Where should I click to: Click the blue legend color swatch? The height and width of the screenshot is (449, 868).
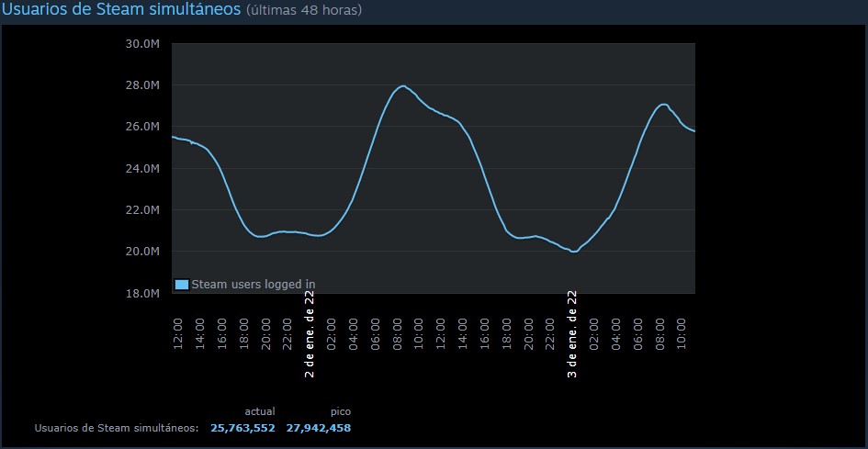(x=182, y=285)
